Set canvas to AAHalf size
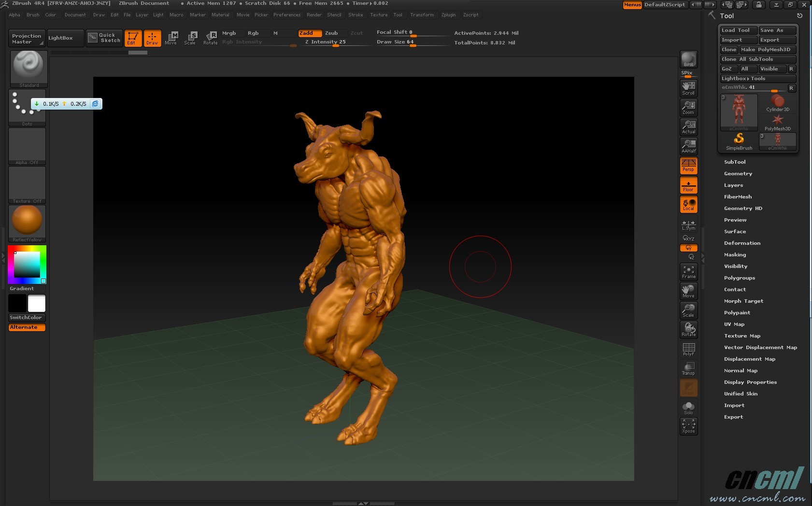 (x=688, y=146)
